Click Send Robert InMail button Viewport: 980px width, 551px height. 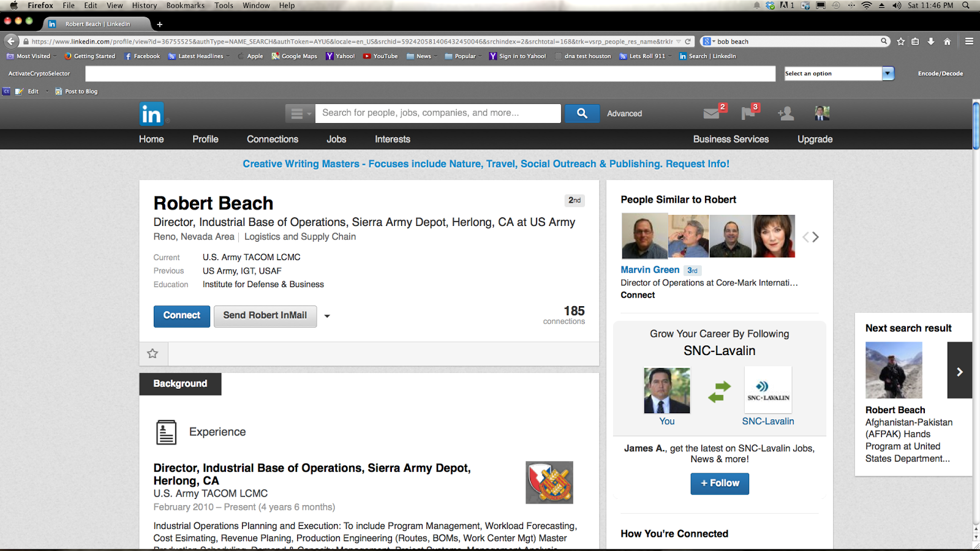pos(265,316)
